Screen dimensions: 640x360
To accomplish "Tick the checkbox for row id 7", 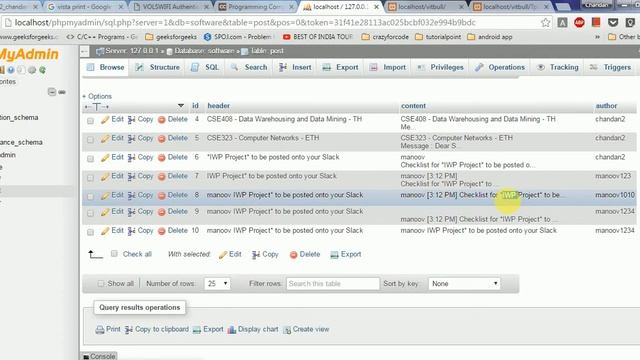I will point(90,178).
